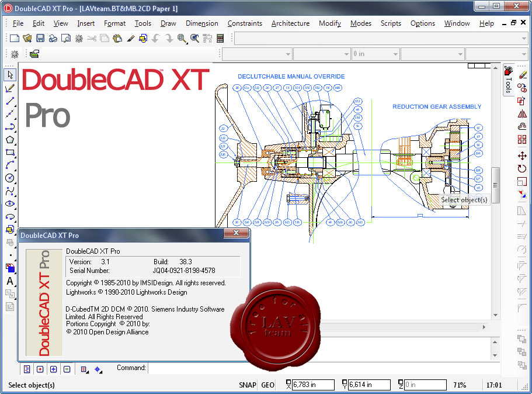532x394 pixels.
Task: Click the Format Painter brush icon
Action: coord(130,39)
